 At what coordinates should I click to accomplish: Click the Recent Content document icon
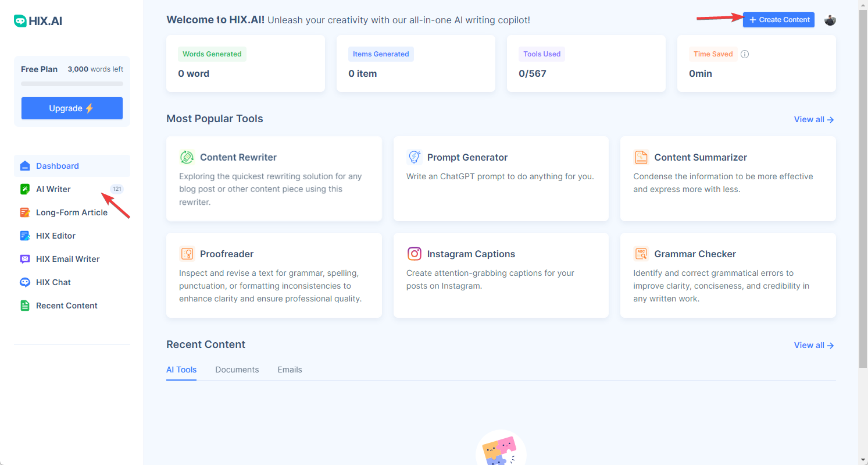tap(25, 306)
